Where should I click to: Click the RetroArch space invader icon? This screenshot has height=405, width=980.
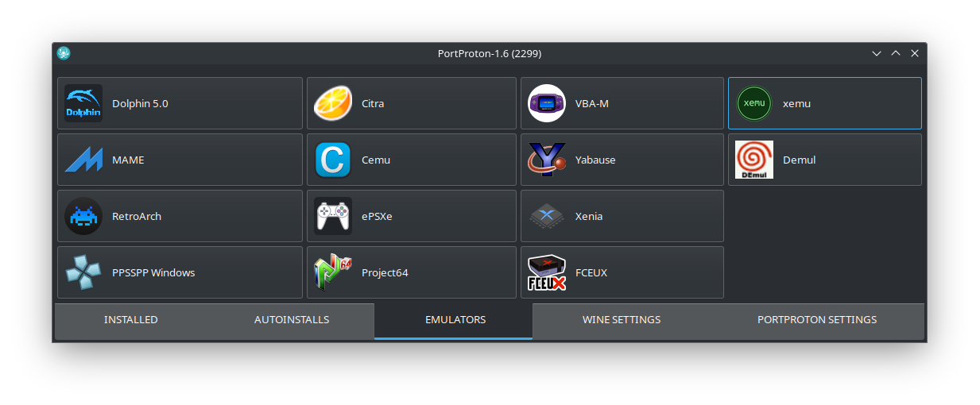point(83,216)
